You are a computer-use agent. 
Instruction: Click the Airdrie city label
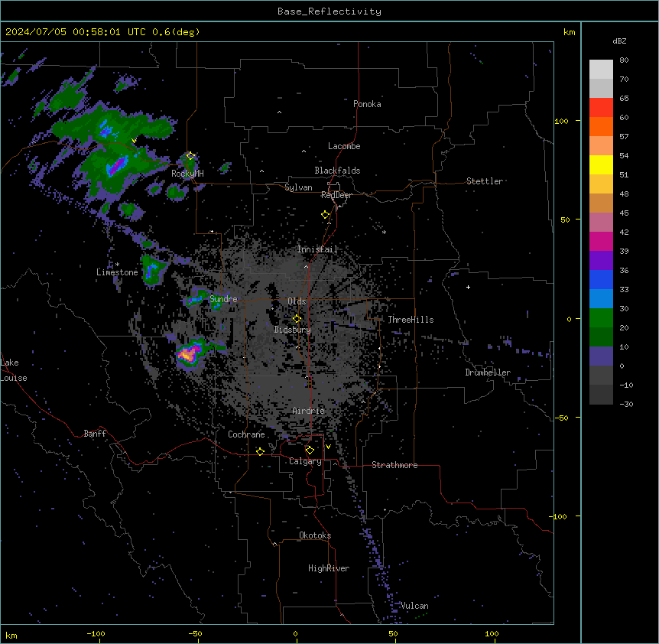point(309,411)
